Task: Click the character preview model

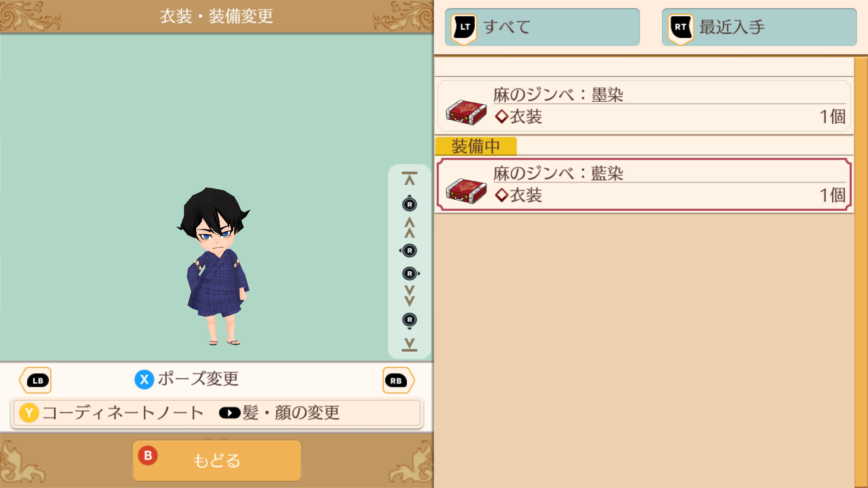Action: pos(214,267)
